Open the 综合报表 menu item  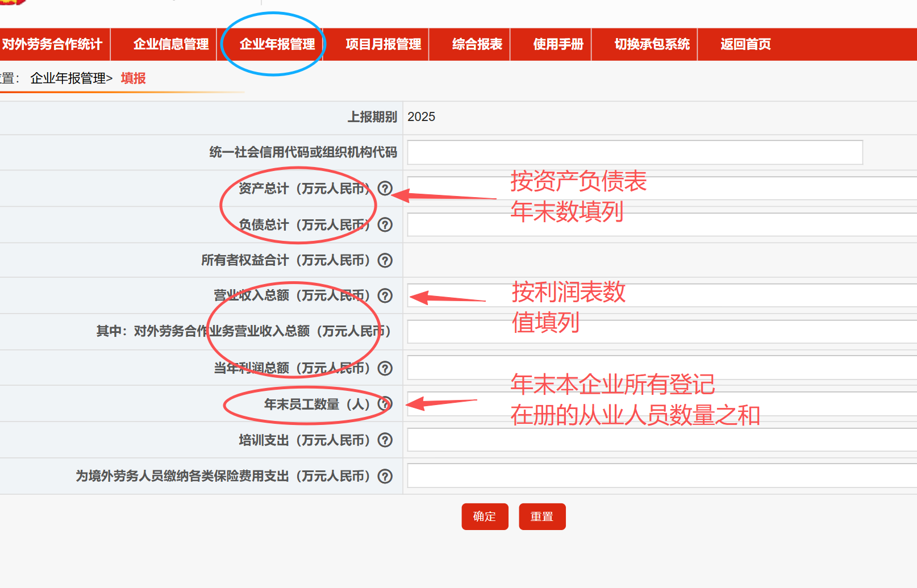[x=477, y=44]
